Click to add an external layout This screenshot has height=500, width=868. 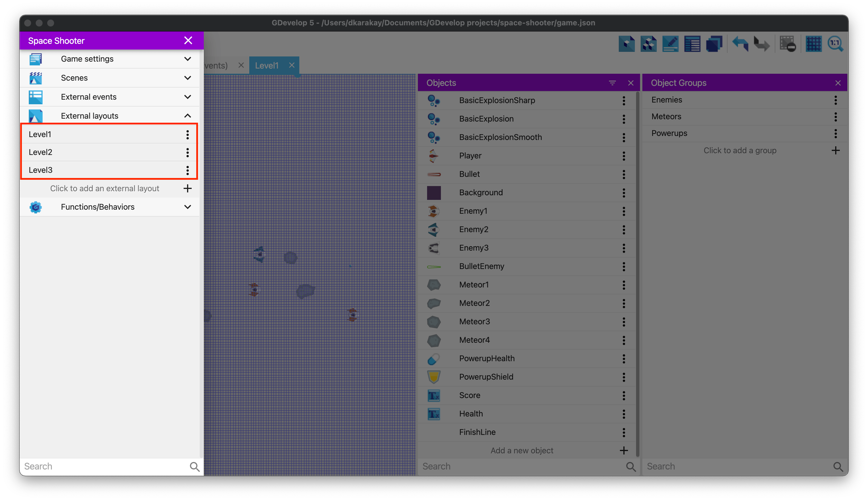coord(105,188)
